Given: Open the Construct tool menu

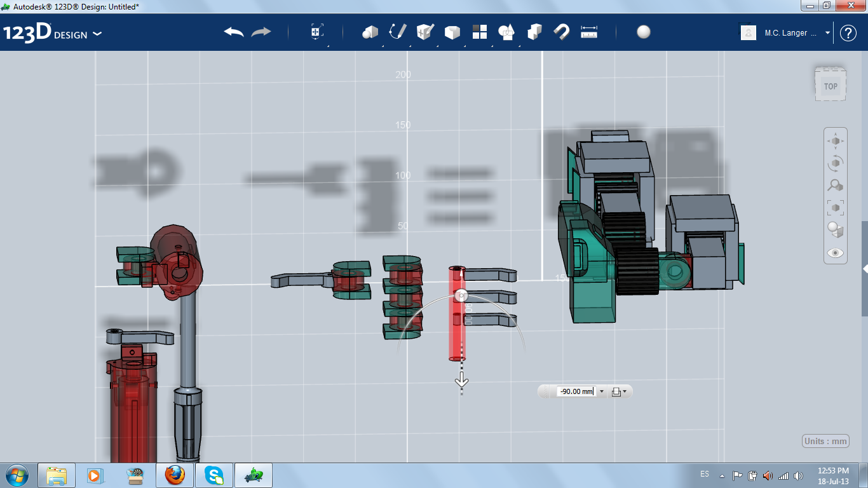Looking at the screenshot, I should (424, 32).
